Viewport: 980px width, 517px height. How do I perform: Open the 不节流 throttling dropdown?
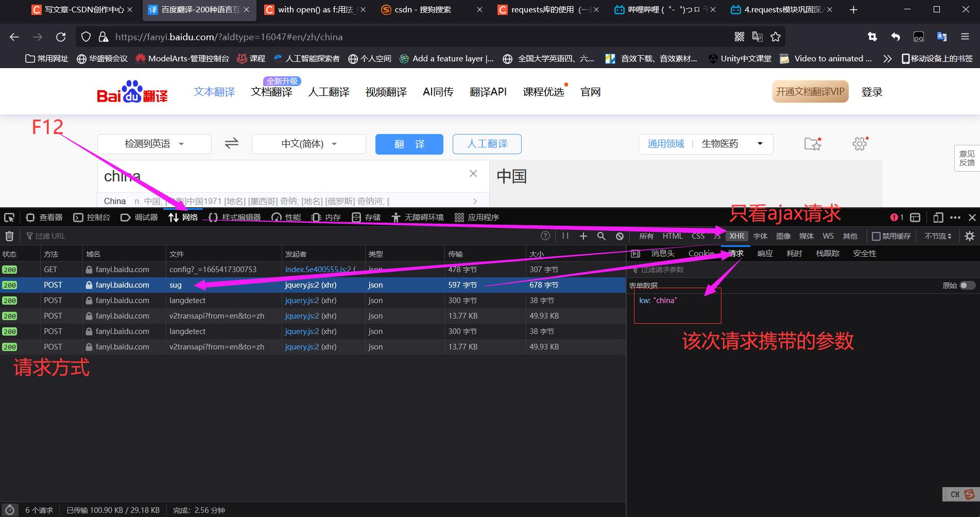(938, 236)
